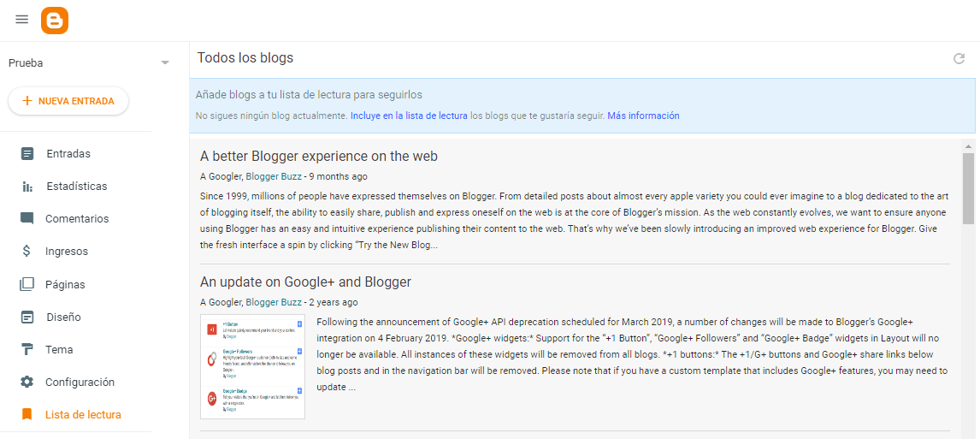
Task: Click the Páginas stacked pages icon
Action: click(27, 284)
